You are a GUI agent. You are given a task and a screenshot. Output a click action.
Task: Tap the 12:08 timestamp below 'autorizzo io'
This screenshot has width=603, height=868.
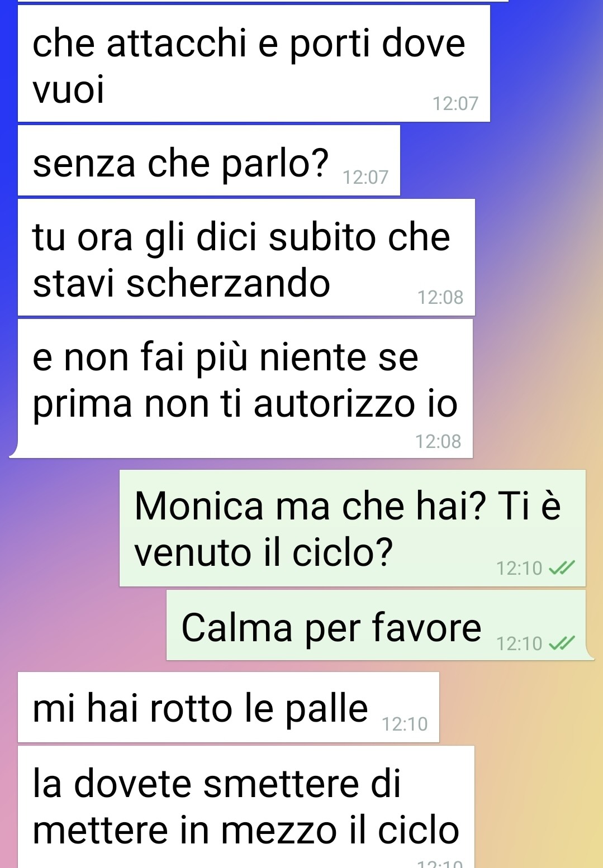(438, 442)
